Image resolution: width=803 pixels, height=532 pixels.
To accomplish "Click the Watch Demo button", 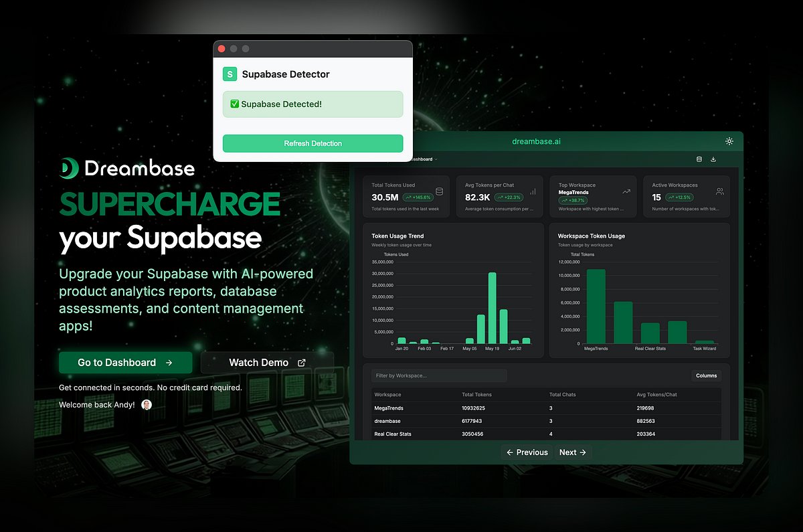I will pyautogui.click(x=267, y=363).
